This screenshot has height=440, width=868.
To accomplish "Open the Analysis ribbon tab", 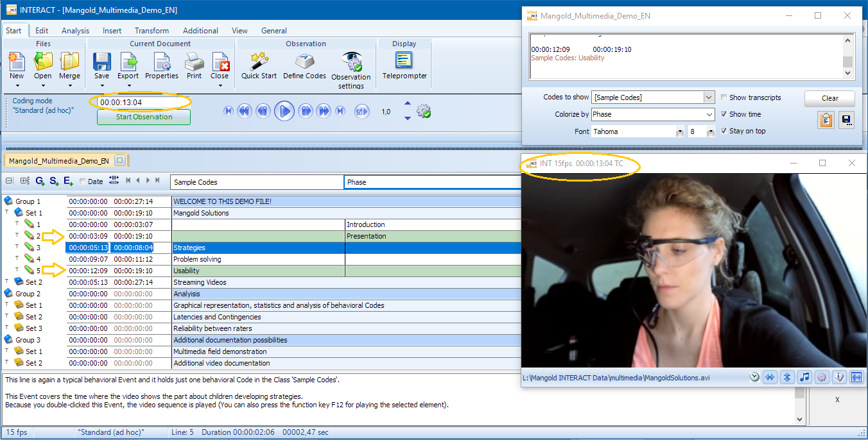I will click(x=75, y=30).
